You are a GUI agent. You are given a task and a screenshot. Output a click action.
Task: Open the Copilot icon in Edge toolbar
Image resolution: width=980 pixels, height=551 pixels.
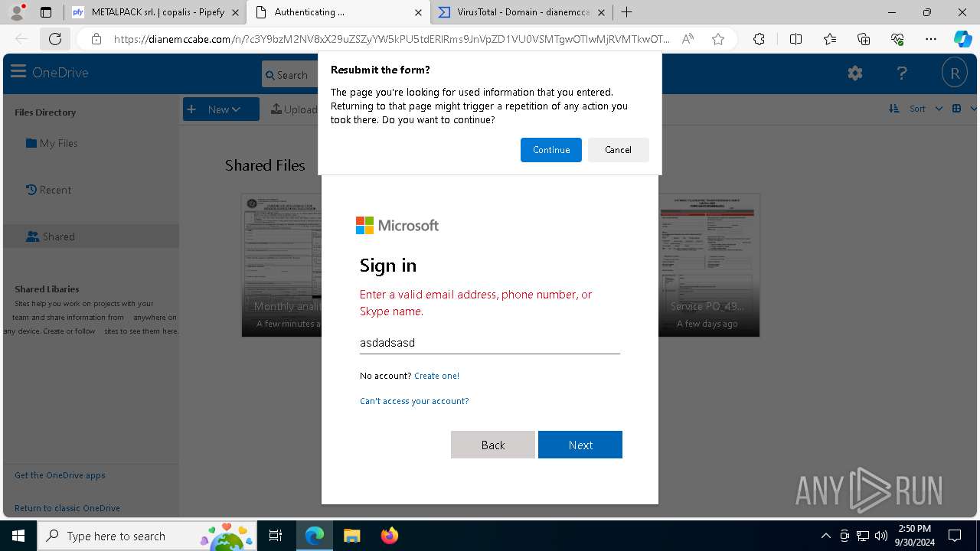[x=962, y=39]
